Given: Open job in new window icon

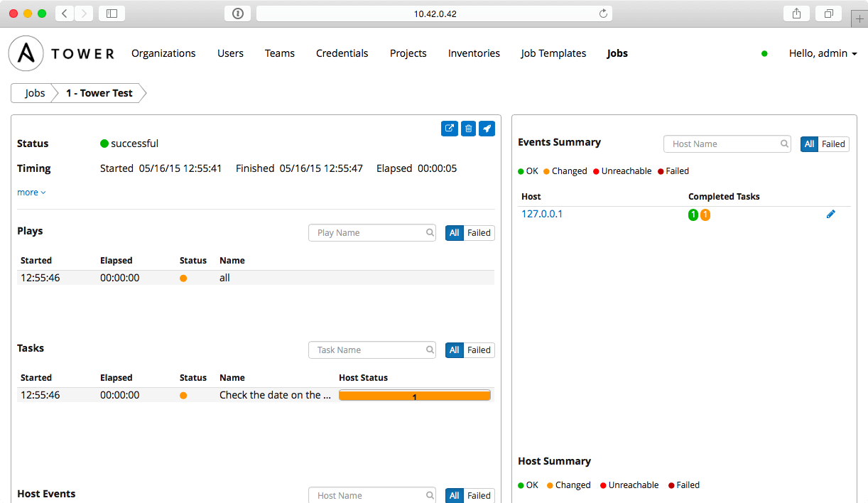Looking at the screenshot, I should (449, 129).
